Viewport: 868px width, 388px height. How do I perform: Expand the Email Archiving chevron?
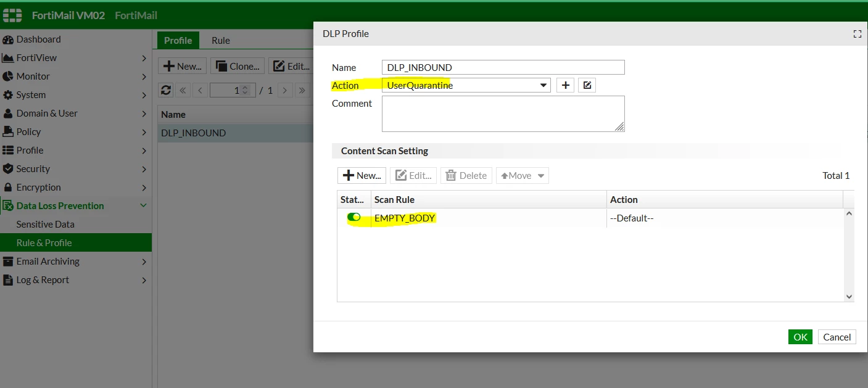(x=144, y=262)
